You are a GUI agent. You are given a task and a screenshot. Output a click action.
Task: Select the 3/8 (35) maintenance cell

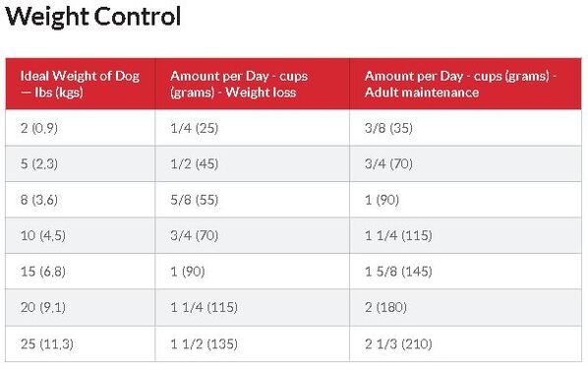coord(465,128)
